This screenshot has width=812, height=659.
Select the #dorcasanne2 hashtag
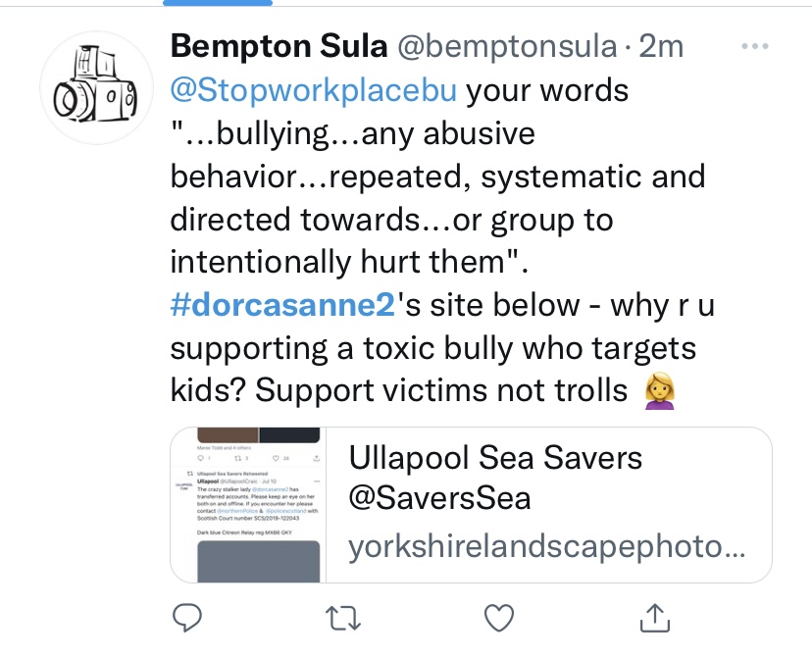pos(280,305)
